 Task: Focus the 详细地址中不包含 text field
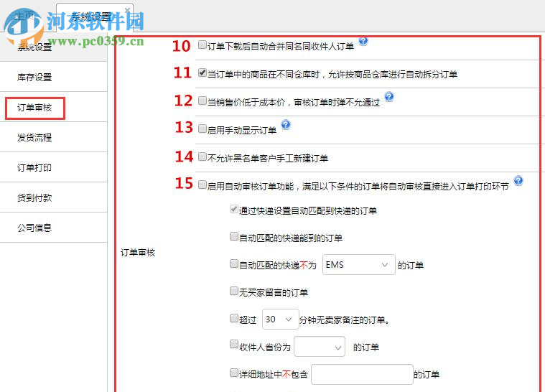coord(362,374)
